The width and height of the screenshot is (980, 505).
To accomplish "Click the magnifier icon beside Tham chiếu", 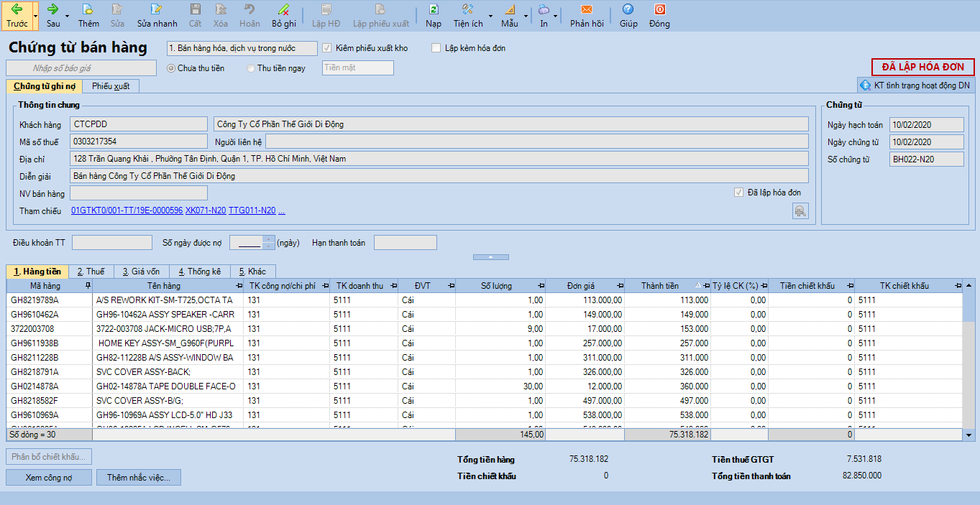I will point(800,210).
